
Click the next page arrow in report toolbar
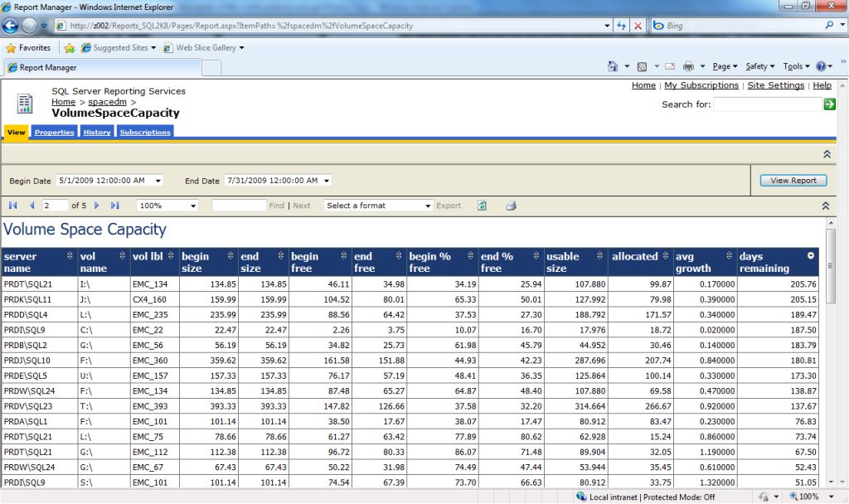[97, 206]
